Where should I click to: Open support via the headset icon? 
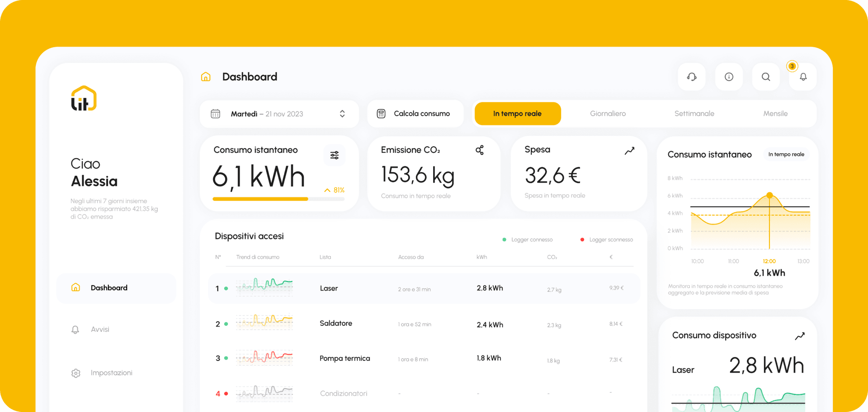[x=691, y=77]
